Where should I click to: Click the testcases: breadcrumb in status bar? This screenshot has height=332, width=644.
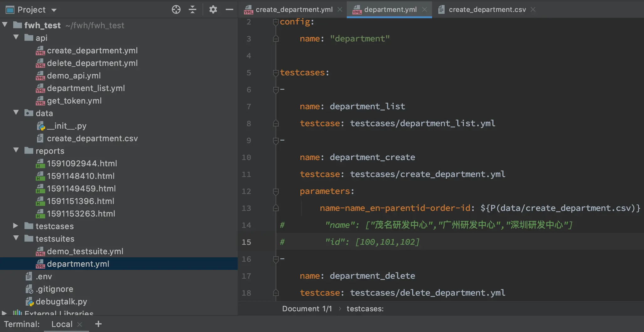[x=365, y=309]
